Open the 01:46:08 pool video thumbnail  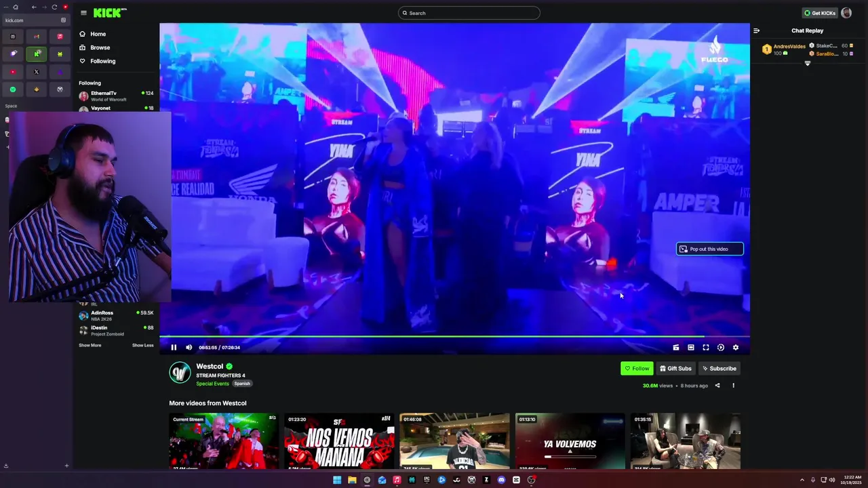pyautogui.click(x=454, y=441)
